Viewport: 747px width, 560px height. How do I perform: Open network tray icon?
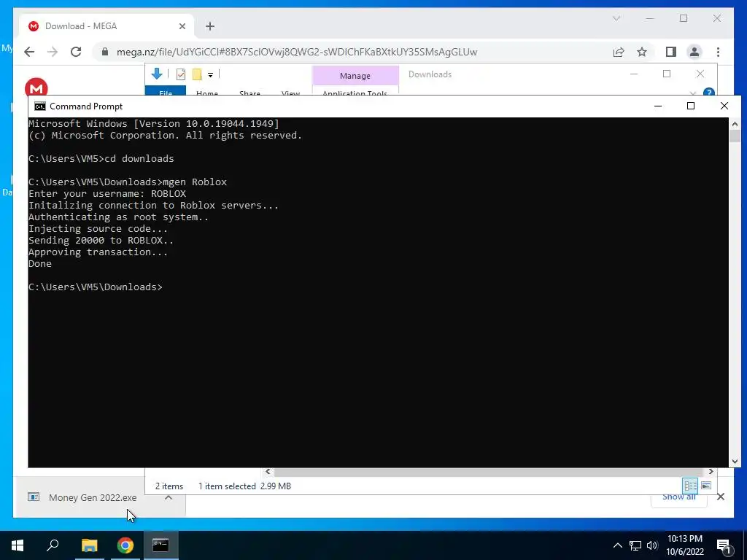click(635, 545)
